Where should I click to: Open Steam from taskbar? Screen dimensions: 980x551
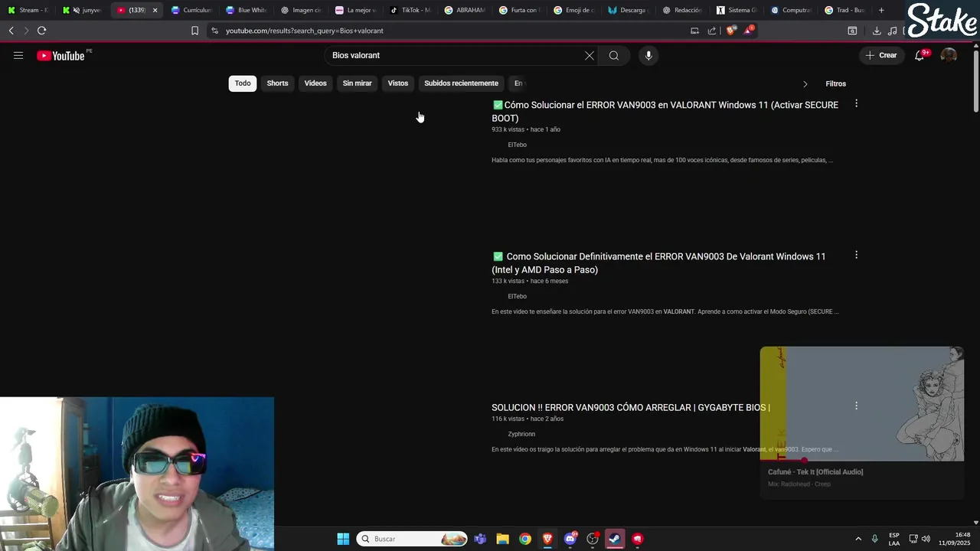click(615, 539)
